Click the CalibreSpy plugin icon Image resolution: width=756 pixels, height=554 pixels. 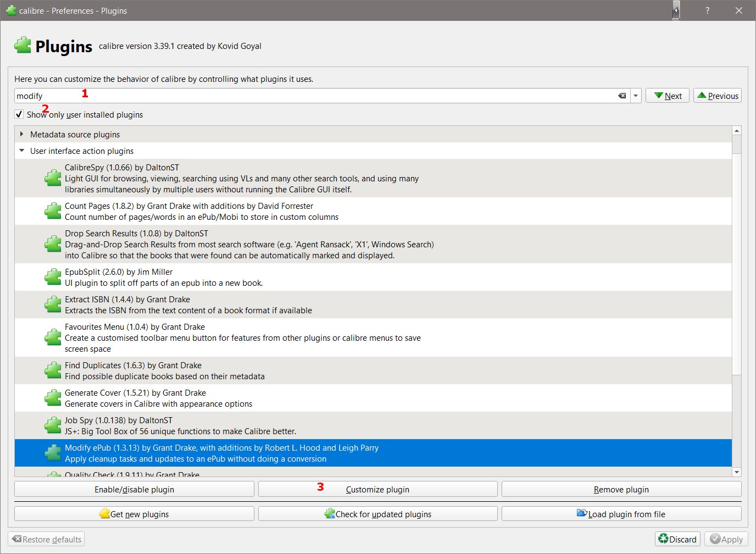click(x=53, y=178)
